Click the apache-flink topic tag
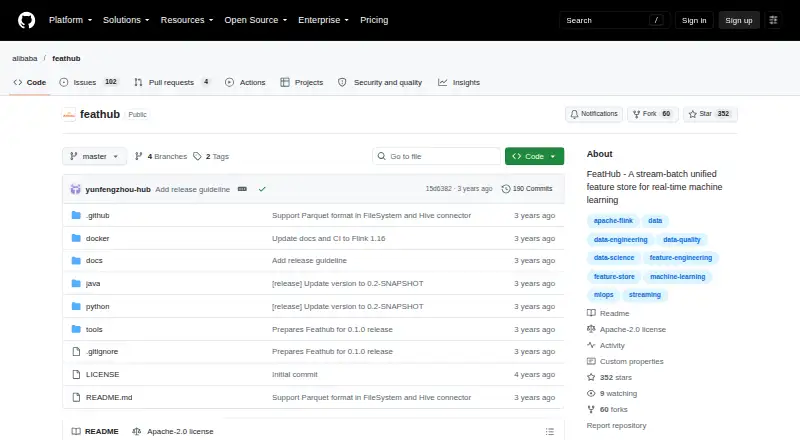This screenshot has width=800, height=440. pos(613,221)
